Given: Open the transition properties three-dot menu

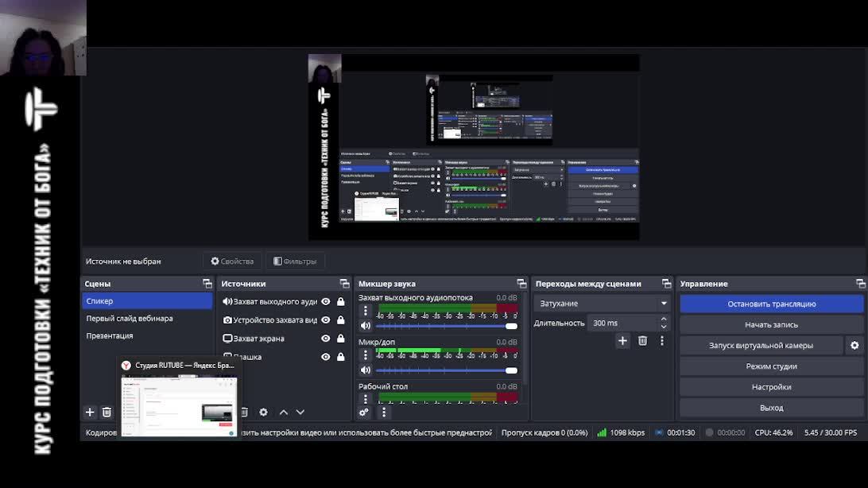Looking at the screenshot, I should tap(662, 341).
